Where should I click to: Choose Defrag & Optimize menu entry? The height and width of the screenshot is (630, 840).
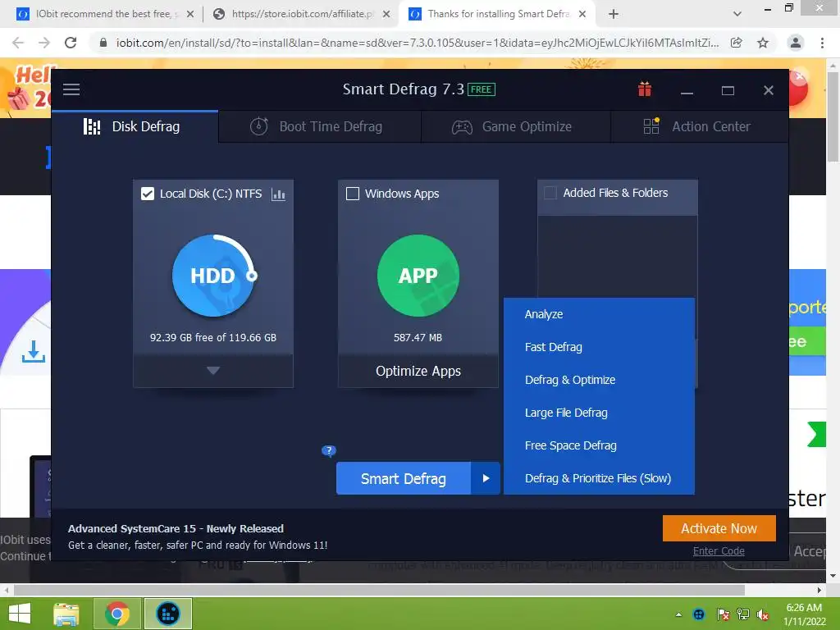599,380
